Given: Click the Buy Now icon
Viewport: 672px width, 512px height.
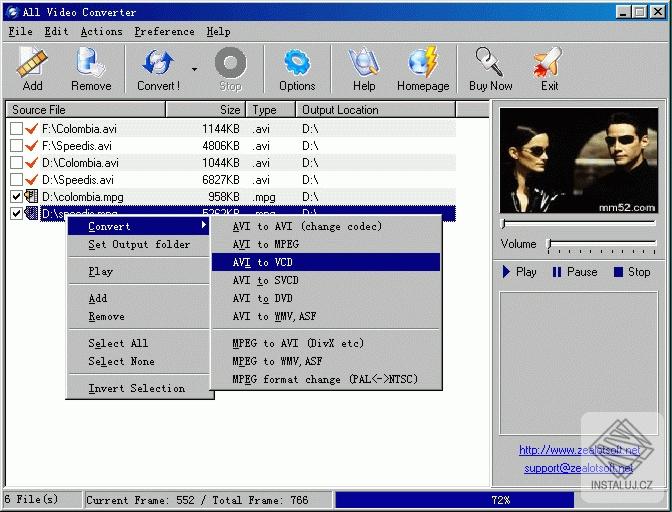Looking at the screenshot, I should point(490,69).
